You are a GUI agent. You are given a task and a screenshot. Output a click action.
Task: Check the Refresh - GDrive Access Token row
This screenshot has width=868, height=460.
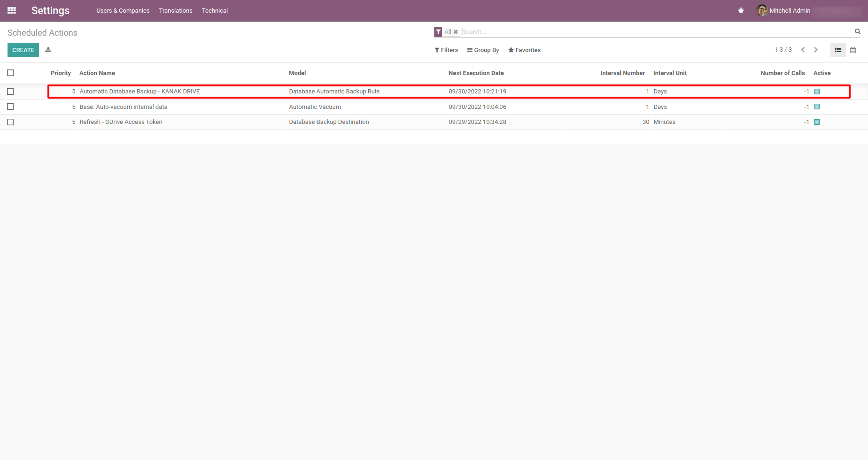point(10,122)
